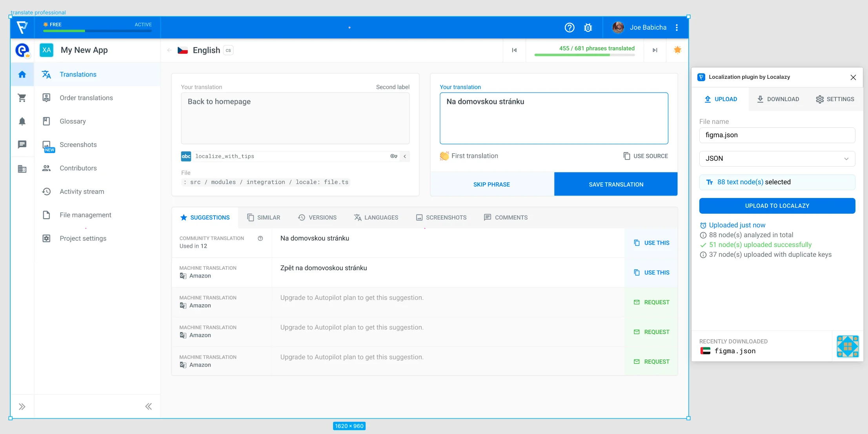Image resolution: width=868 pixels, height=434 pixels.
Task: Click the phrases translated progress bar
Action: 584,55
